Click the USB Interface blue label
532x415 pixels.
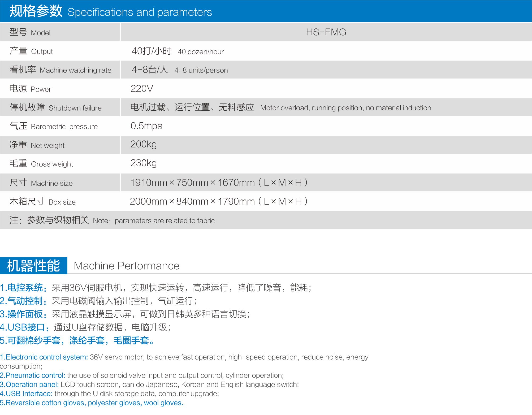(x=27, y=394)
